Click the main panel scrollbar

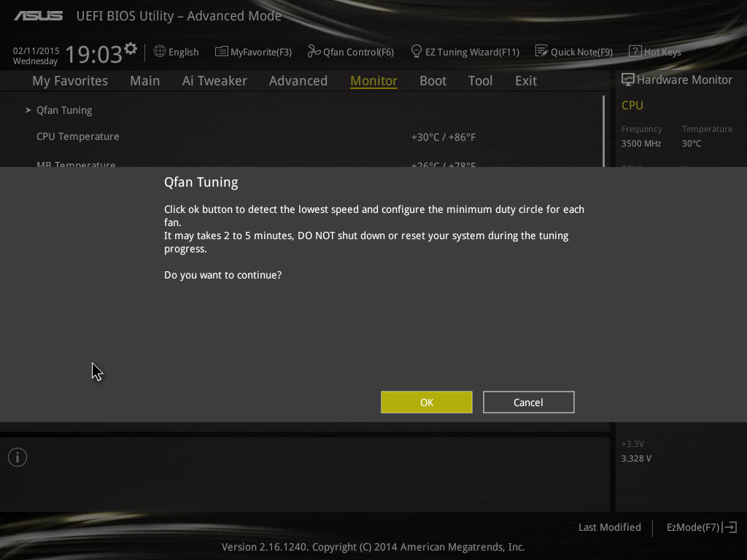point(603,131)
